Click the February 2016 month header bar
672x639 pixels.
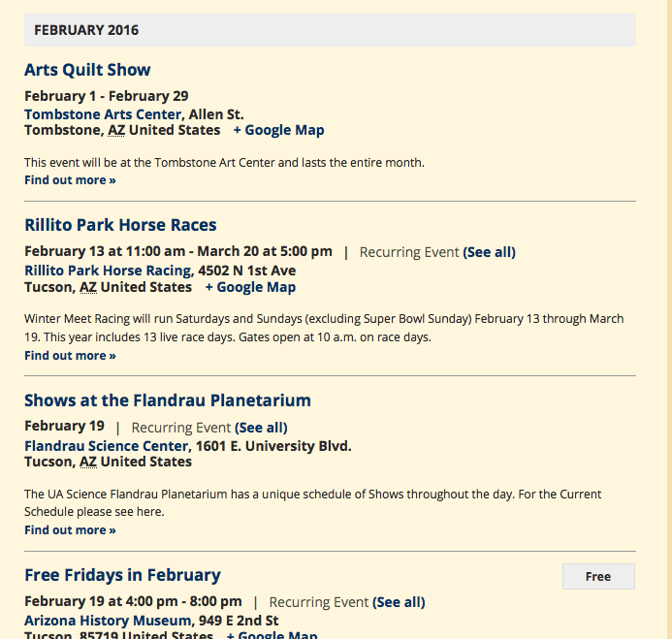330,30
